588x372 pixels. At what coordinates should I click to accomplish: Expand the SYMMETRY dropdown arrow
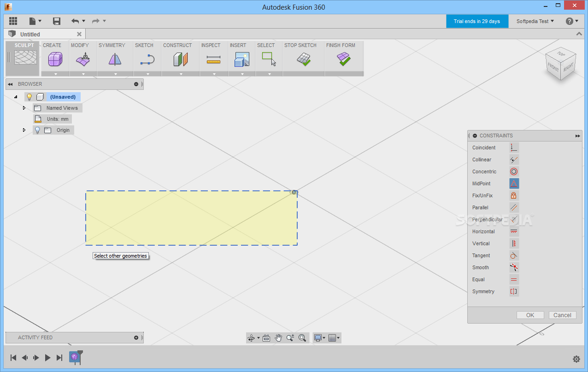(x=115, y=74)
